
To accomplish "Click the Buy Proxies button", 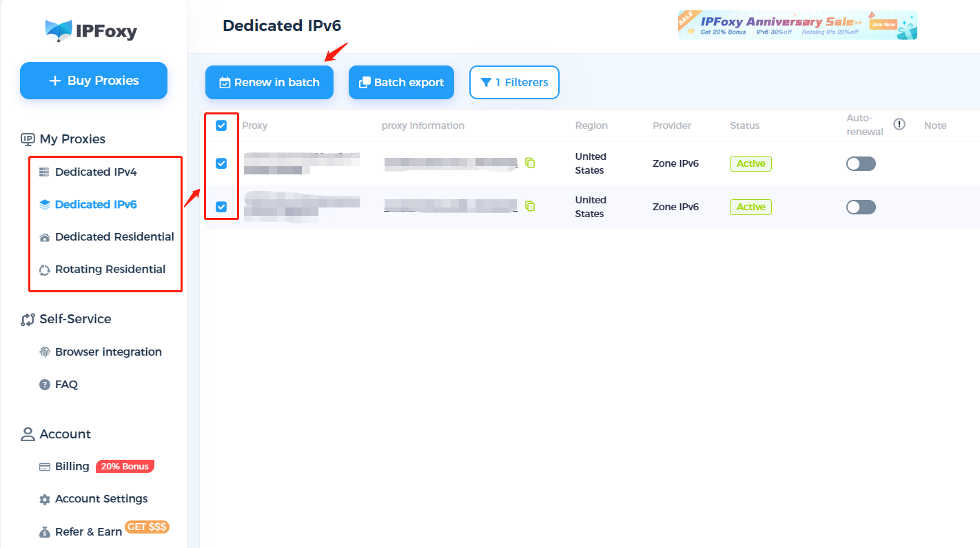I will pos(93,81).
